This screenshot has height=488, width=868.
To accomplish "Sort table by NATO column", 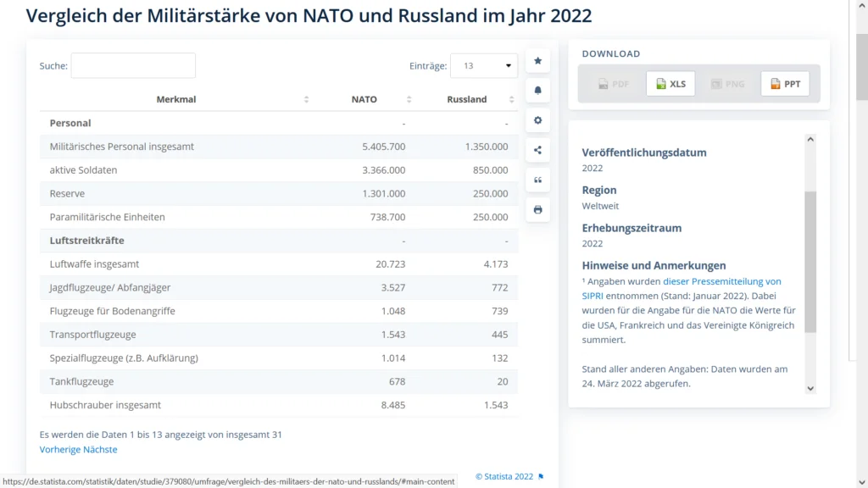I will coord(364,100).
